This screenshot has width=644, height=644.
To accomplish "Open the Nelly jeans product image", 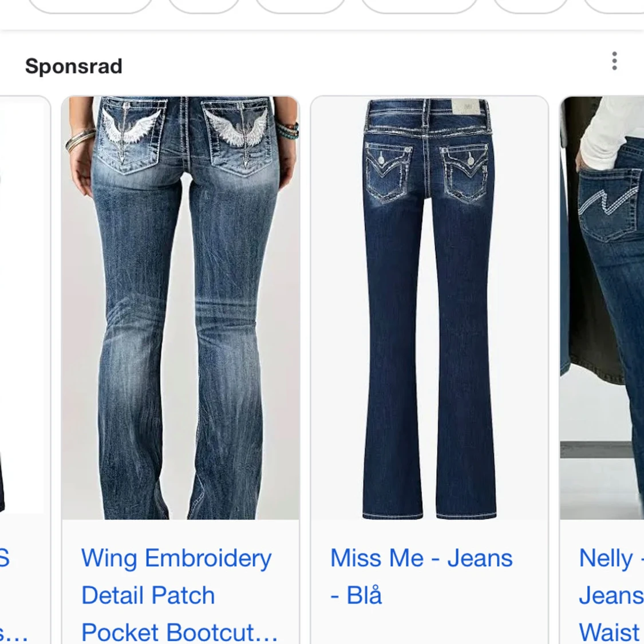I will (x=602, y=308).
